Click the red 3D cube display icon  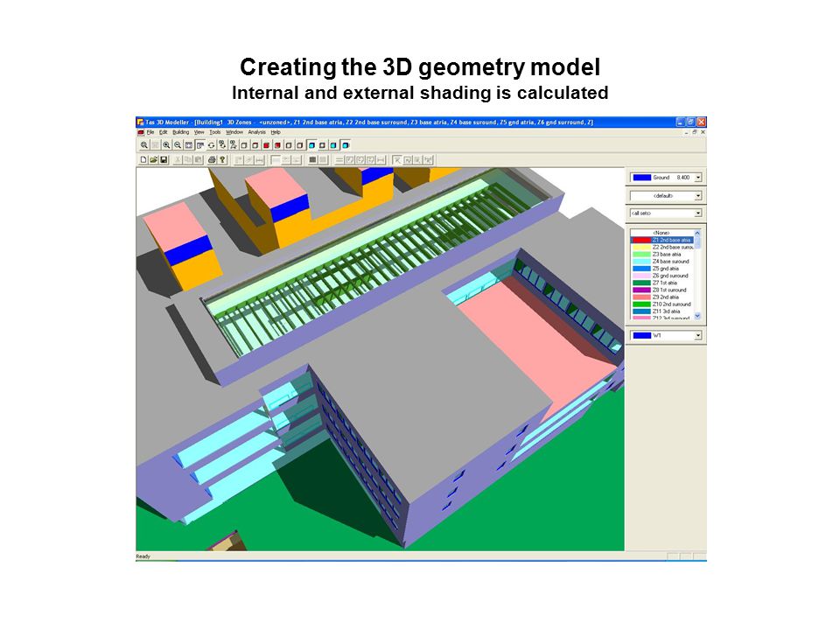pos(277,145)
